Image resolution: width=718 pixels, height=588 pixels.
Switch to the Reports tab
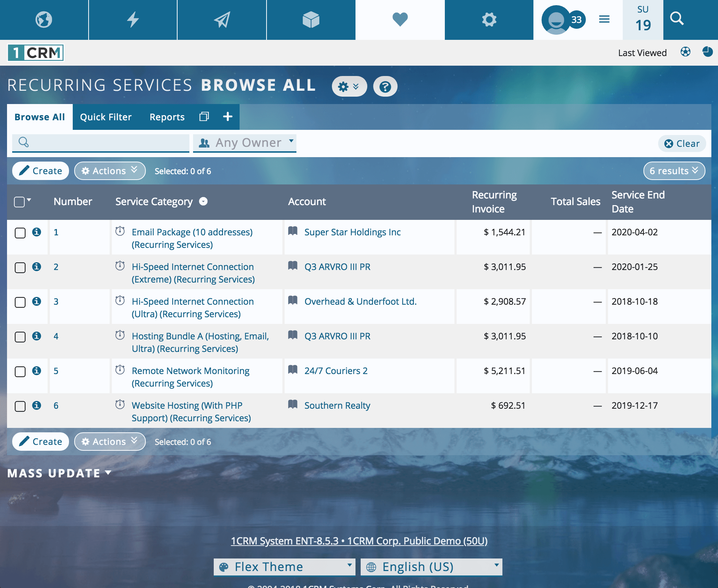coord(167,117)
